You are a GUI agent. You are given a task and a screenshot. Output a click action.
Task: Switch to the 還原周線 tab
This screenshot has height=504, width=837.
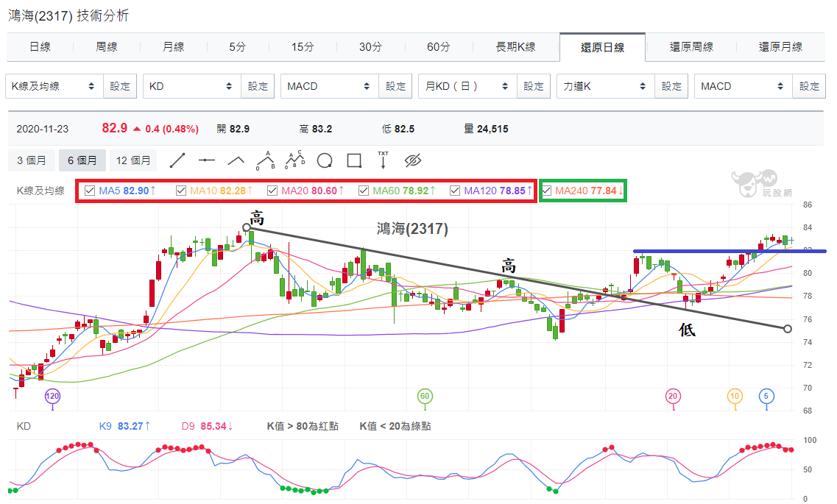[x=691, y=47]
